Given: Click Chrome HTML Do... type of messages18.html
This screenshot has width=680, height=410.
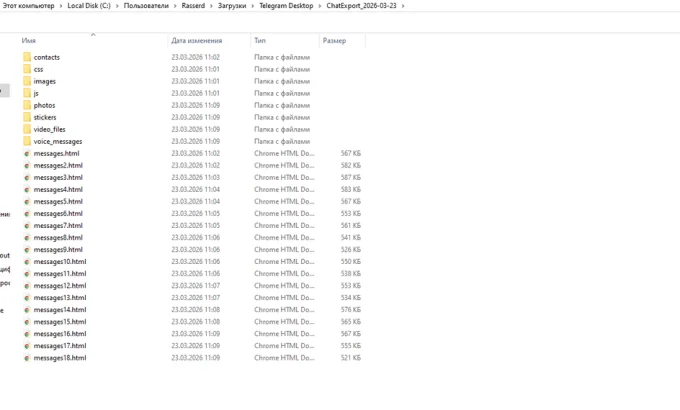Looking at the screenshot, I should [x=284, y=358].
